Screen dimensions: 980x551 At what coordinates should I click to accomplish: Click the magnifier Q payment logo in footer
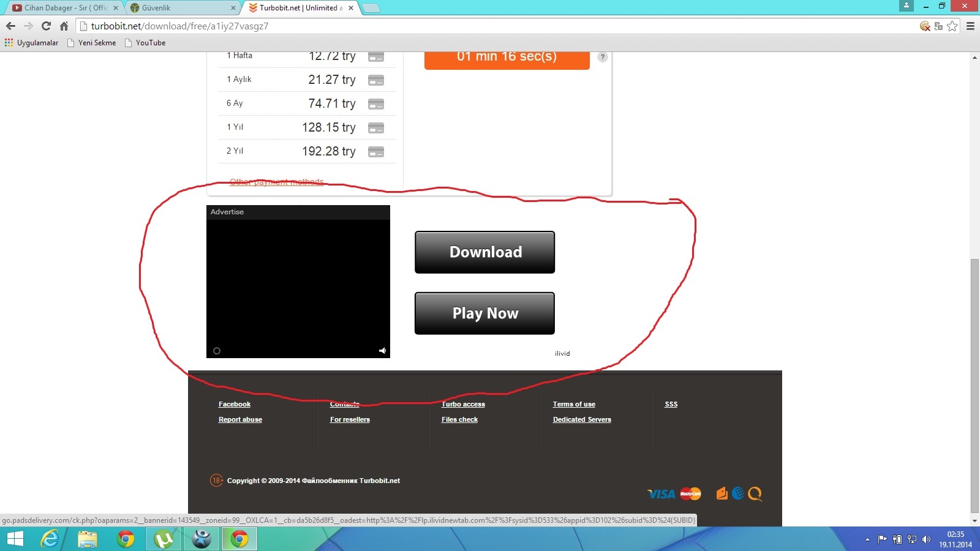tap(755, 494)
